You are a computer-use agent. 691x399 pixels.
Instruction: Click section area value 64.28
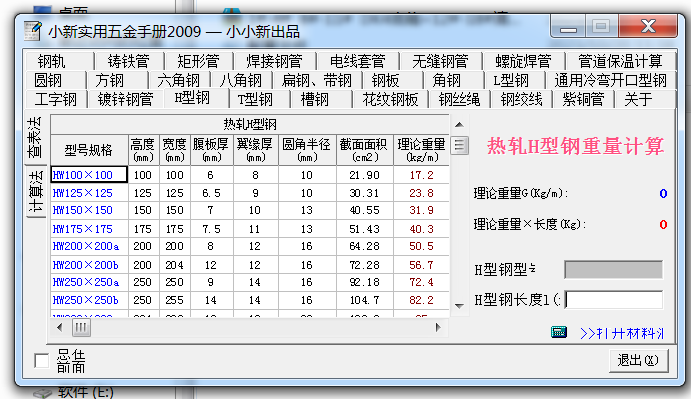(364, 246)
